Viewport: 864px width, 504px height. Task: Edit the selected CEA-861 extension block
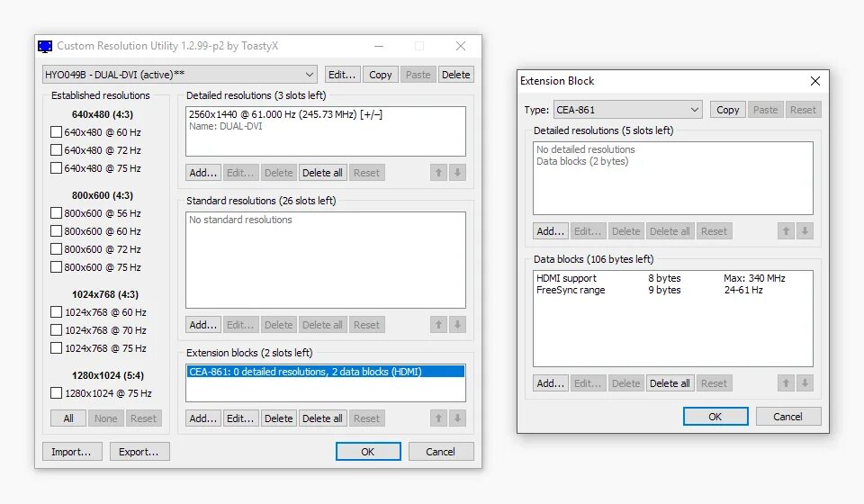point(240,418)
